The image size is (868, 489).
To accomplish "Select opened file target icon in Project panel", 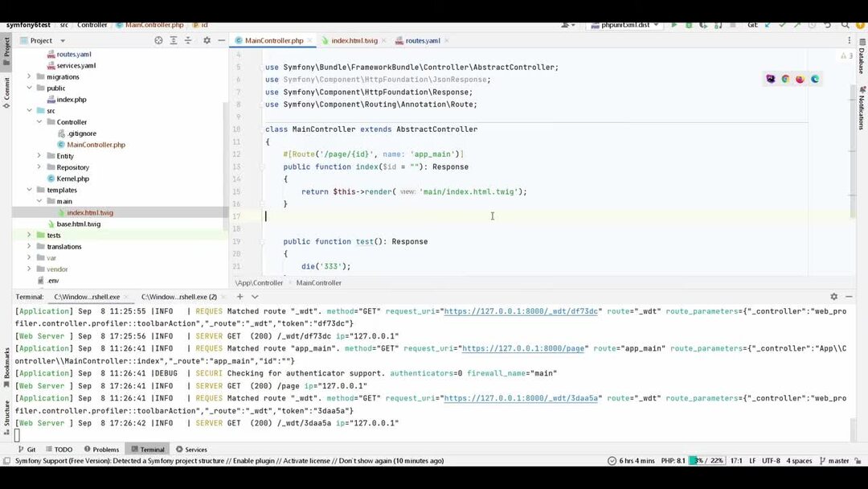I will (x=158, y=40).
